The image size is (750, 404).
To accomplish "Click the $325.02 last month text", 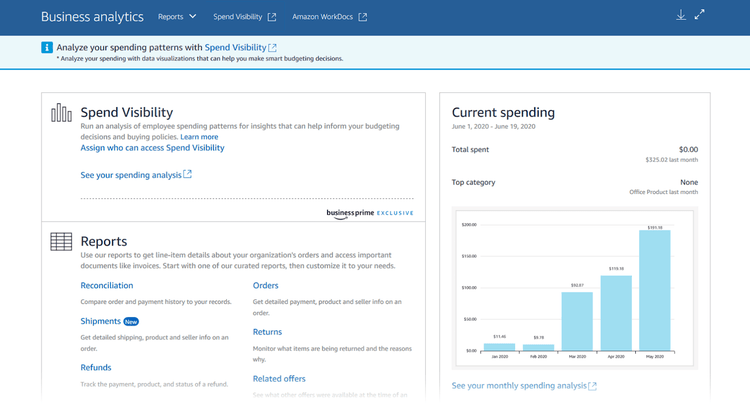I will [x=672, y=160].
